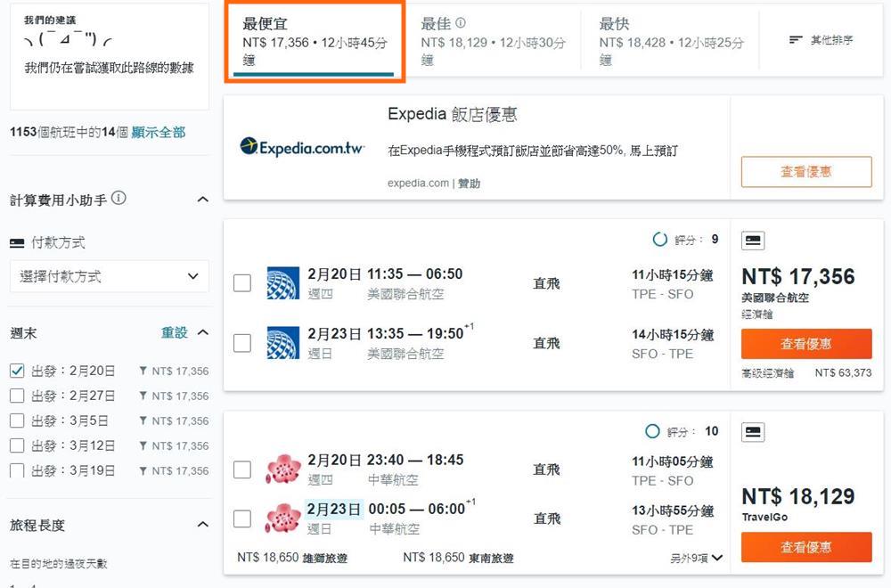Click the 顯示全部 link

pyautogui.click(x=159, y=132)
